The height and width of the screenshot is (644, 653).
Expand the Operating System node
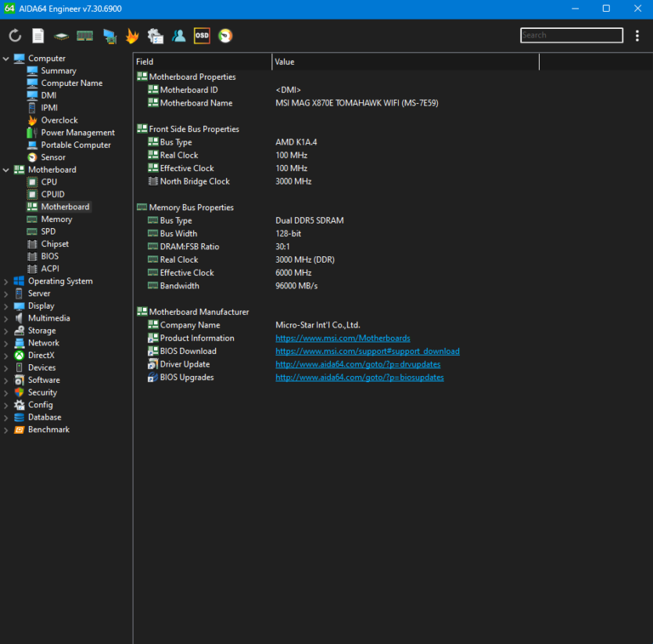[x=5, y=281]
